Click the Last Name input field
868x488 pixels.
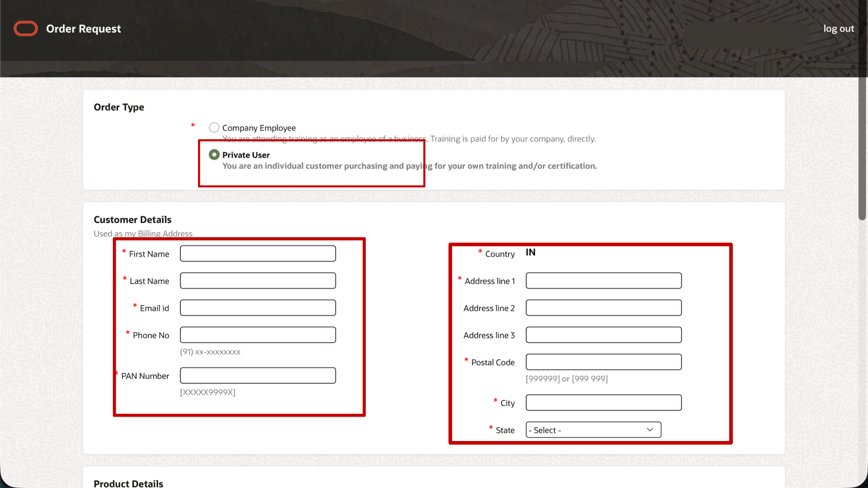click(257, 281)
